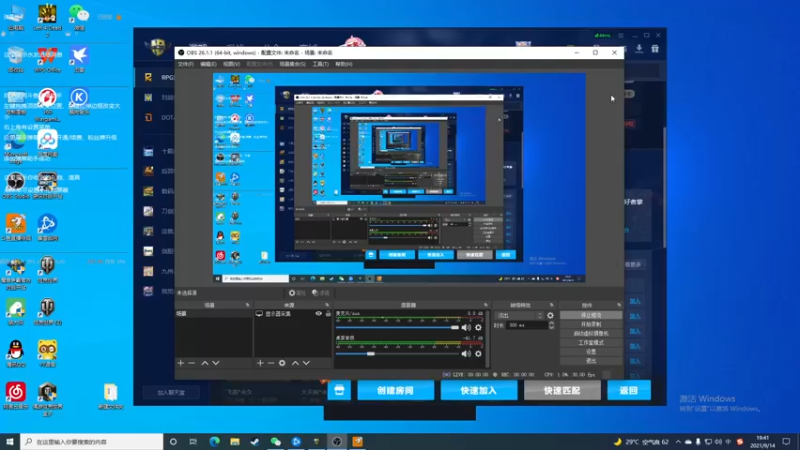This screenshot has height=450, width=800.
Task: Open the OBS Scene Collection menu
Action: coord(292,64)
